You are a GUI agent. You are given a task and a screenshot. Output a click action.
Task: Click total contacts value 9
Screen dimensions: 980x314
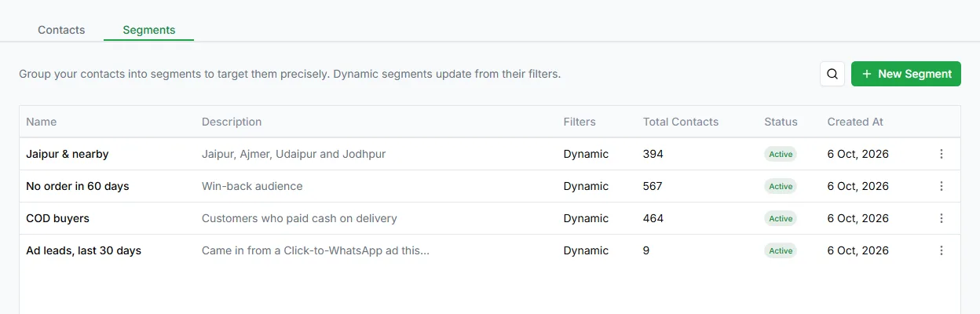(646, 250)
